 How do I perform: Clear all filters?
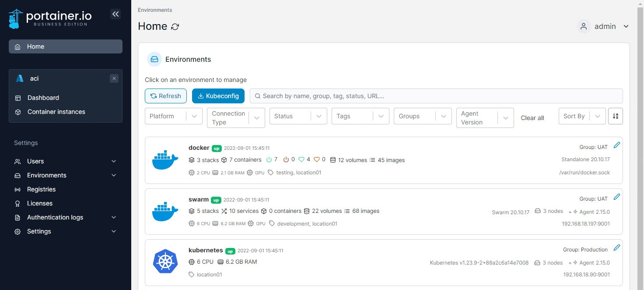point(532,118)
